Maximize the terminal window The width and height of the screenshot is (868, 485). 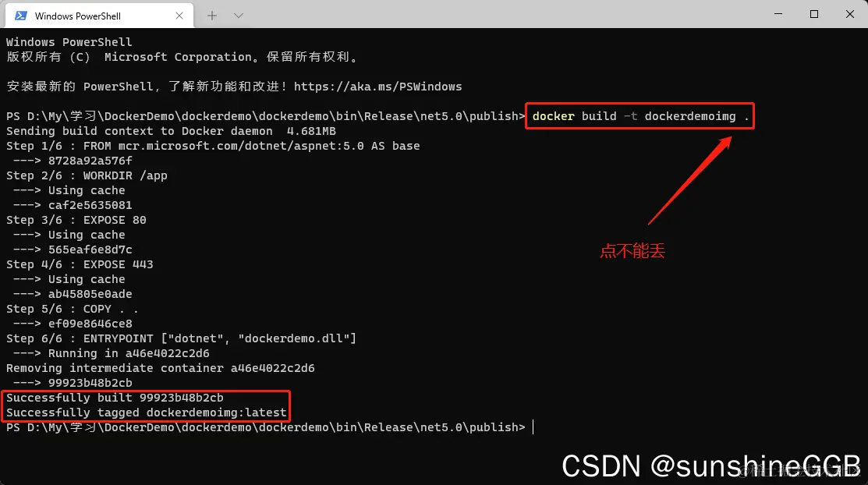coord(813,14)
